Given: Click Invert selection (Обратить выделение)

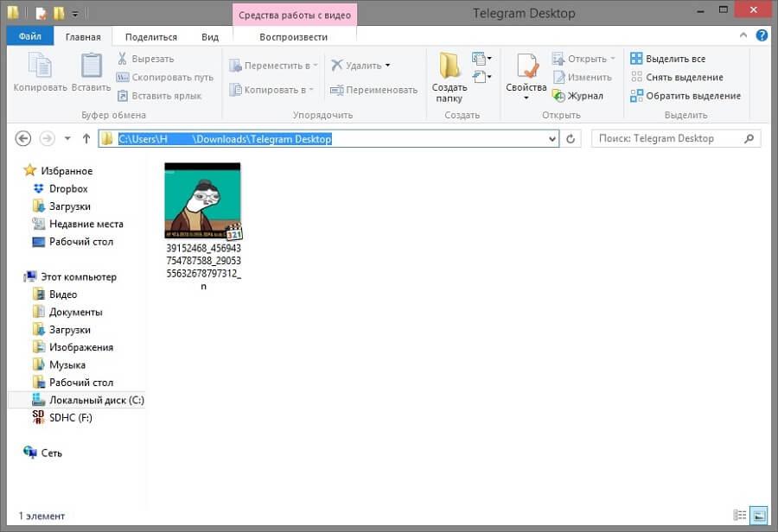Looking at the screenshot, I should pos(684,96).
